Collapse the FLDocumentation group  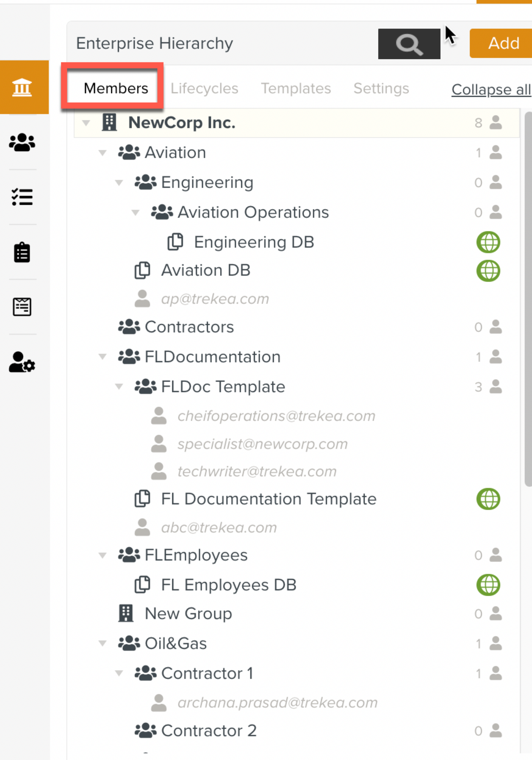point(103,357)
